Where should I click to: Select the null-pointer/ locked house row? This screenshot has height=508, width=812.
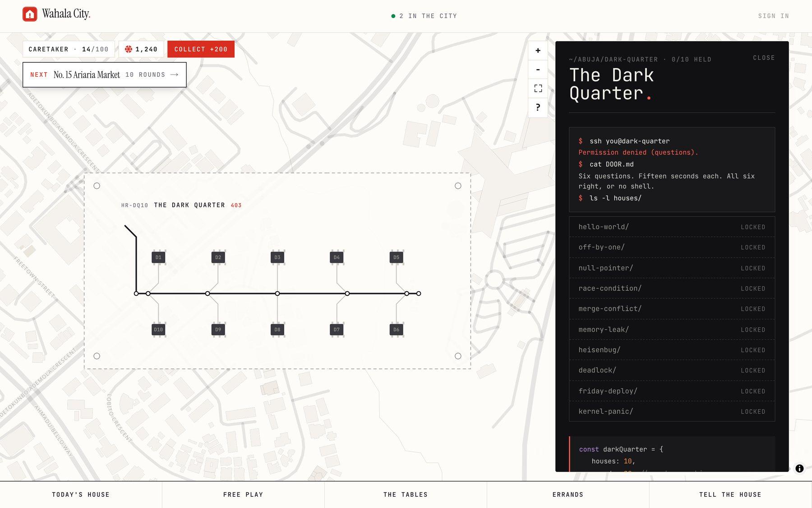pos(672,268)
